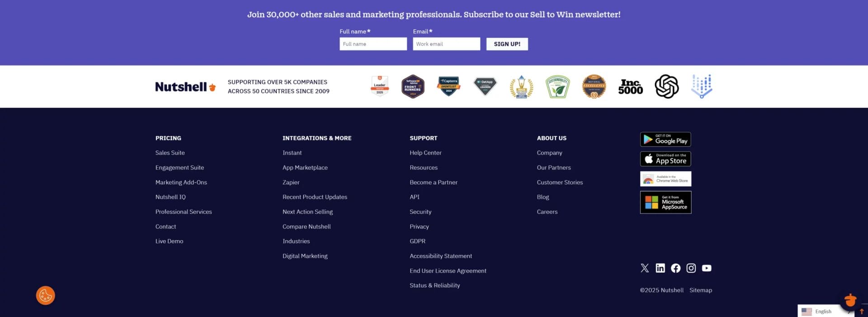Viewport: 868px width, 317px height.
Task: Open the Help Center link
Action: [x=425, y=153]
